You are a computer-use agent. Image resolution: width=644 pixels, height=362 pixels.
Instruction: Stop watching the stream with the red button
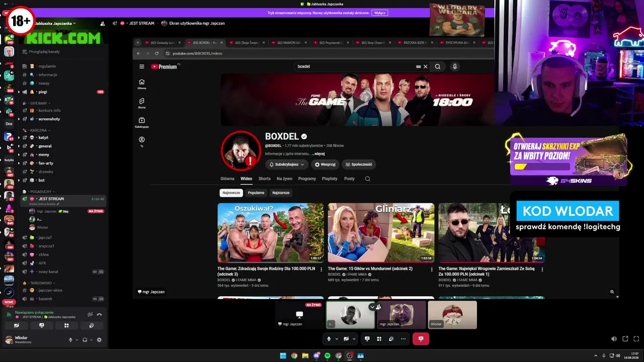(421, 339)
